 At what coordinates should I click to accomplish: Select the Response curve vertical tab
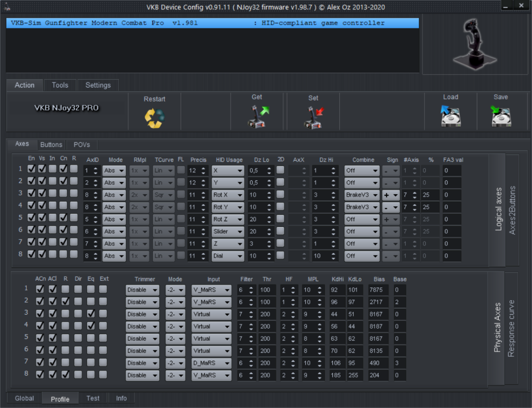(x=511, y=328)
